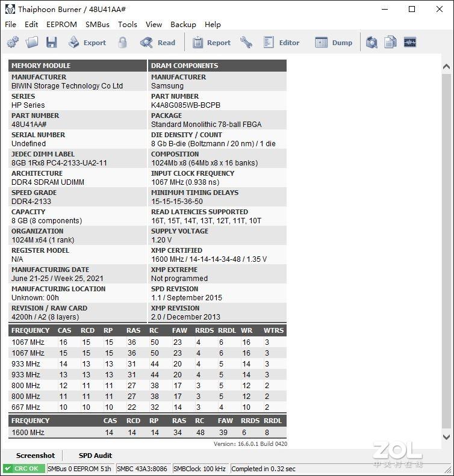Click the DRAM COMPONENTS section header
454x476 pixels.
pyautogui.click(x=217, y=66)
